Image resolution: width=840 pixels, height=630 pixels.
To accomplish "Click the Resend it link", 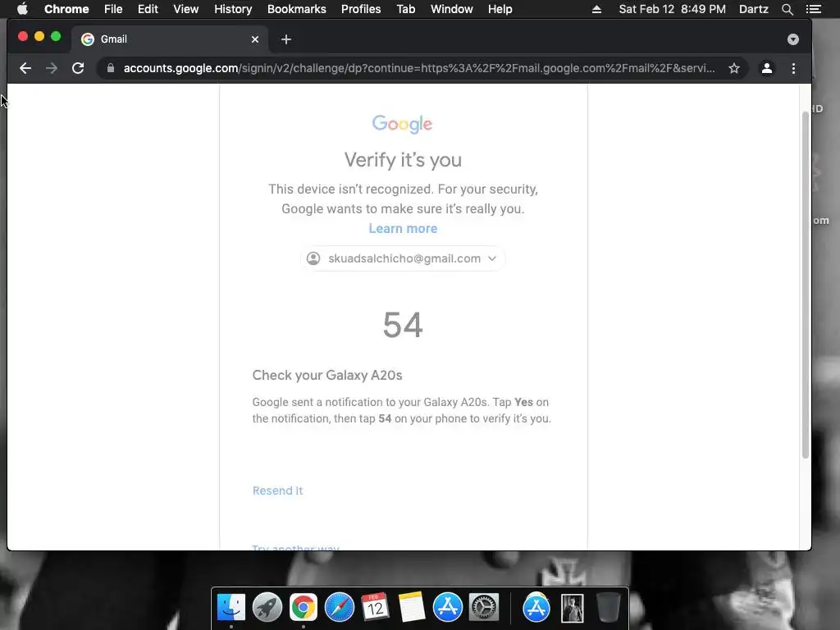I will pos(277,491).
